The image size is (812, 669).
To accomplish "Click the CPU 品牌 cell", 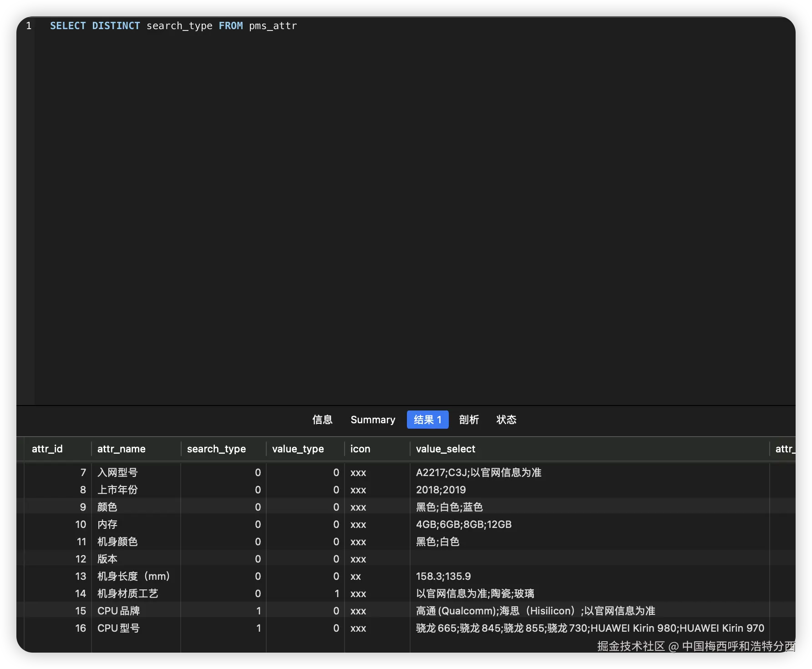I will tap(136, 611).
